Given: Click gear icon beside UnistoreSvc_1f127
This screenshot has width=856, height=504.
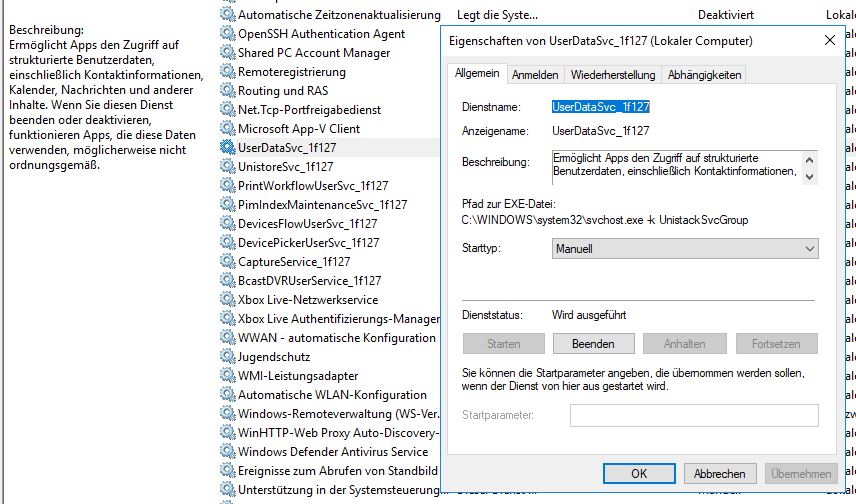Looking at the screenshot, I should pos(227,167).
